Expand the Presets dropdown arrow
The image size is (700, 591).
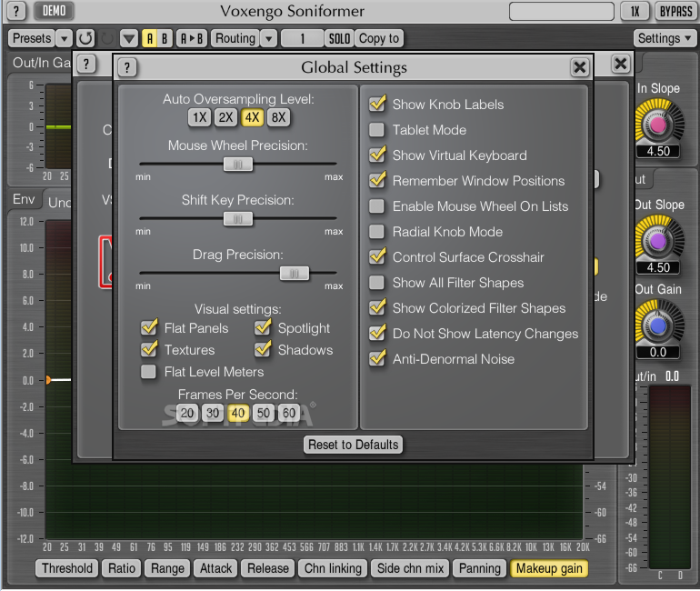point(65,38)
